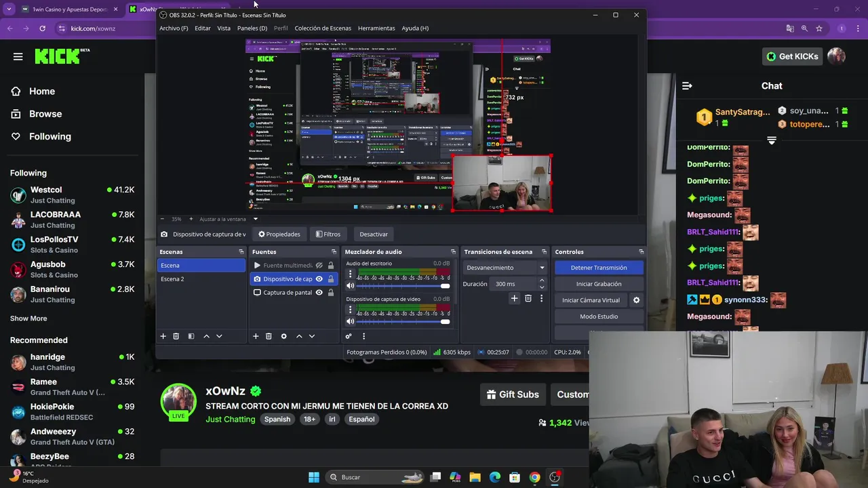Open the Editar menu in OBS

click(203, 28)
